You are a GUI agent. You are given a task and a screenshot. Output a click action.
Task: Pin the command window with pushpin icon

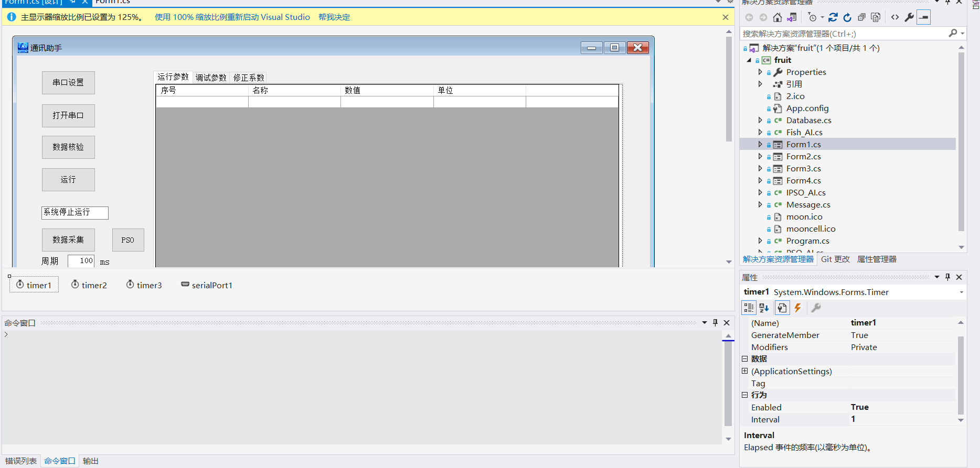(715, 323)
